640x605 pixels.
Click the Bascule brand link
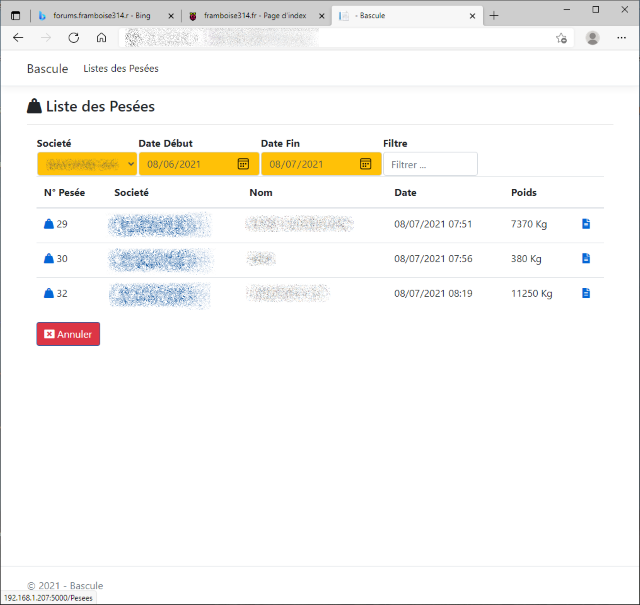tap(47, 69)
